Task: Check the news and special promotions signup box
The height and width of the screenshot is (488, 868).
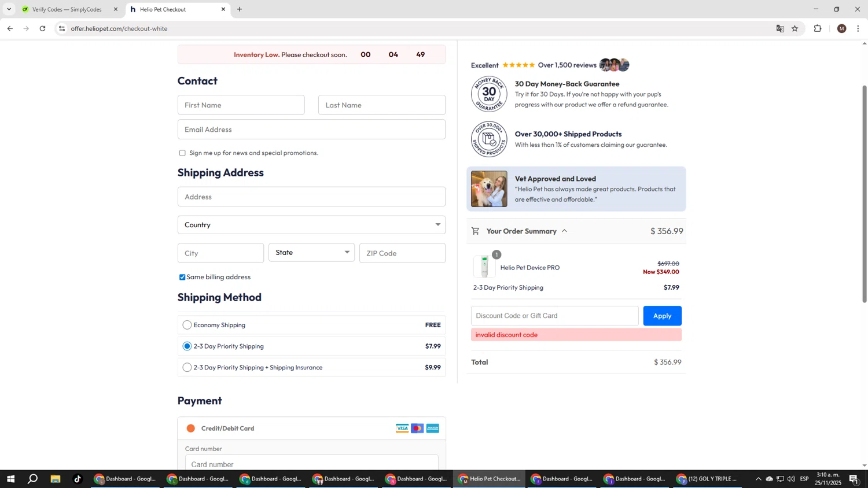Action: click(182, 153)
